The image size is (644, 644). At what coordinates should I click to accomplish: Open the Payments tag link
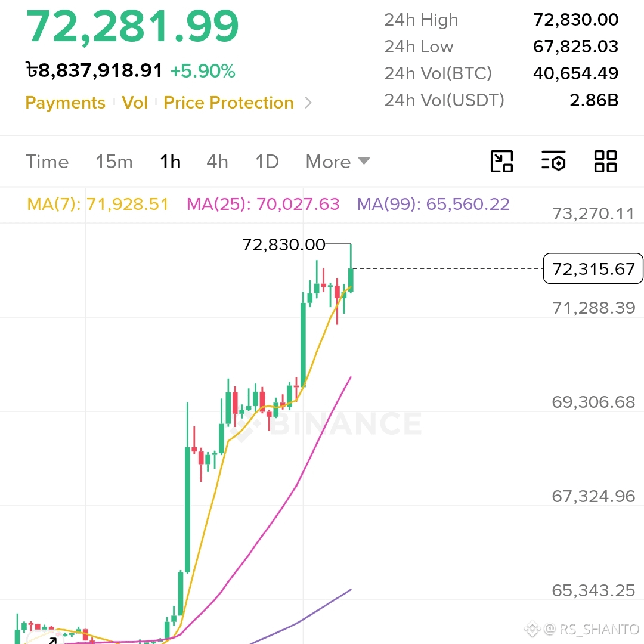pos(66,103)
